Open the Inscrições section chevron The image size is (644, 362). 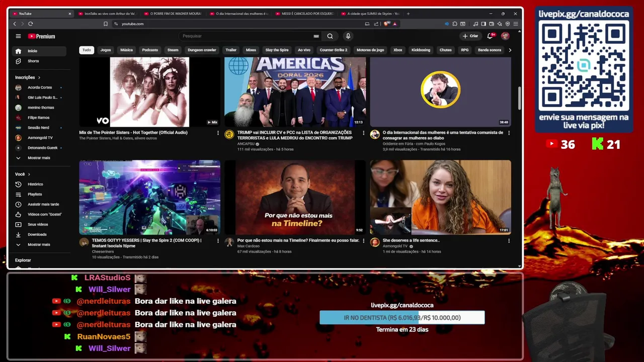pyautogui.click(x=39, y=77)
